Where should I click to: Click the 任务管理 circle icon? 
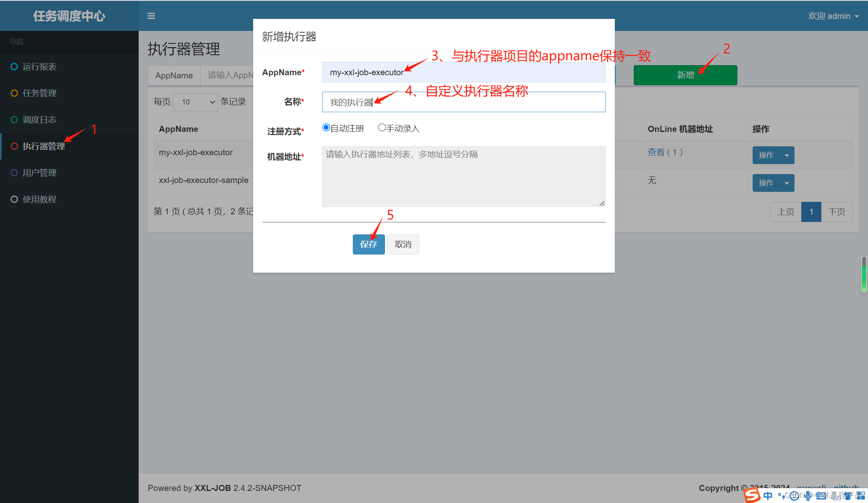14,93
